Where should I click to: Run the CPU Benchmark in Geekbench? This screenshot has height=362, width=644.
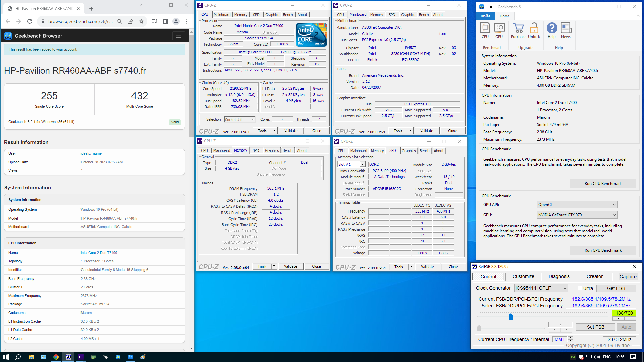coord(603,184)
